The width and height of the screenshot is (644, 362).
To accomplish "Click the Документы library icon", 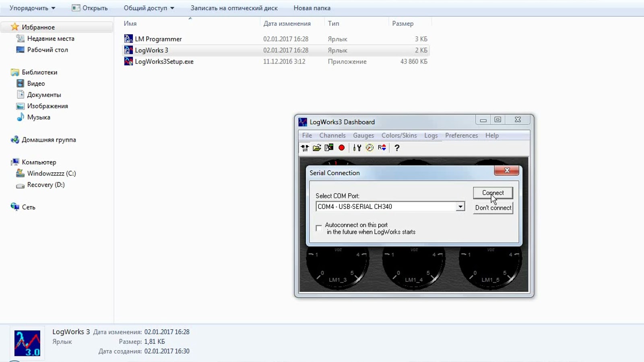I will point(20,95).
